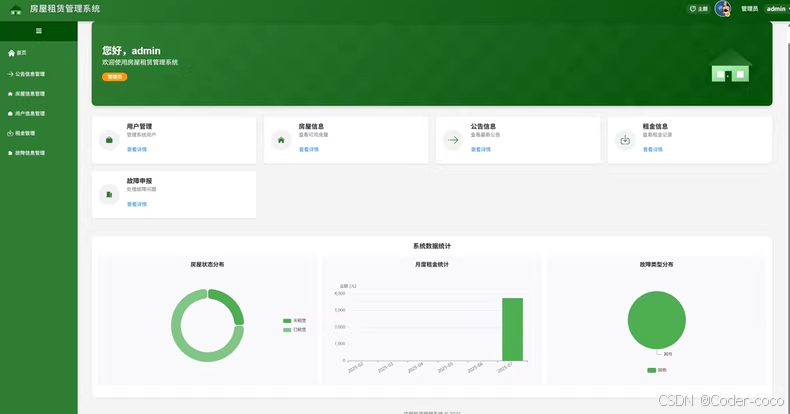Click the admin avatar picture in header
Image resolution: width=790 pixels, height=414 pixels.
[x=723, y=9]
